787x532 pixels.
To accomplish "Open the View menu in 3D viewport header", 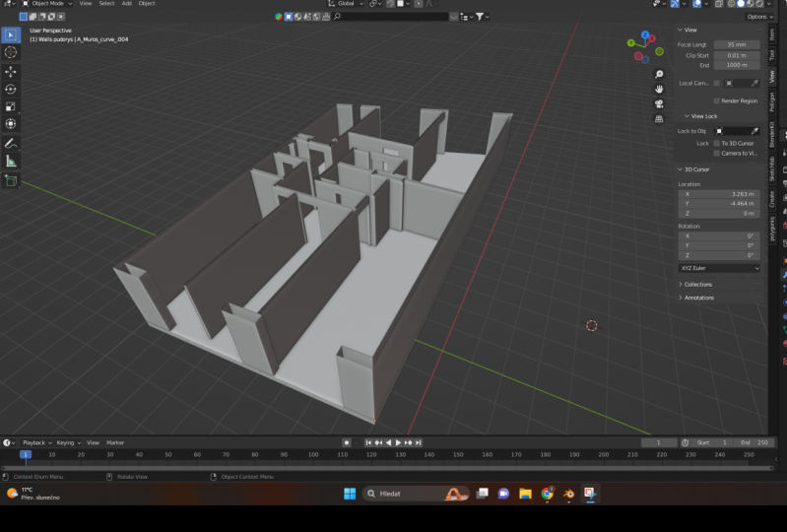I will pos(86,4).
